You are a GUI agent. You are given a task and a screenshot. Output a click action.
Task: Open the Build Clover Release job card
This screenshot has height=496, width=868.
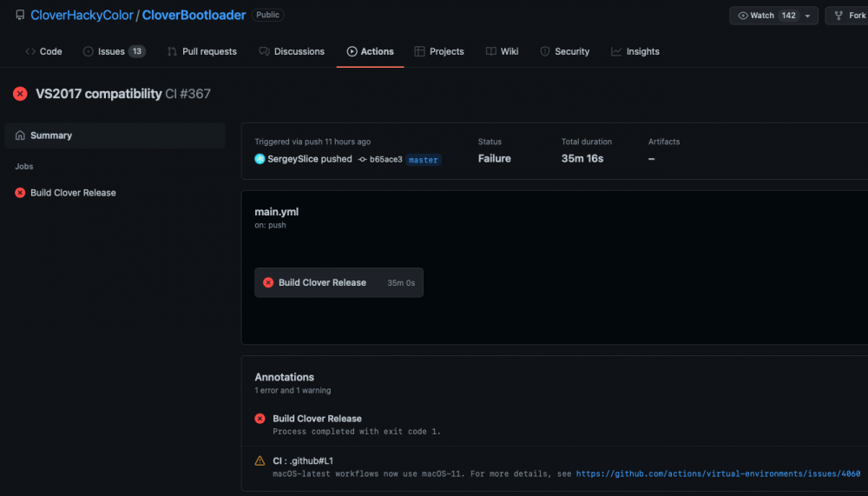tap(339, 282)
